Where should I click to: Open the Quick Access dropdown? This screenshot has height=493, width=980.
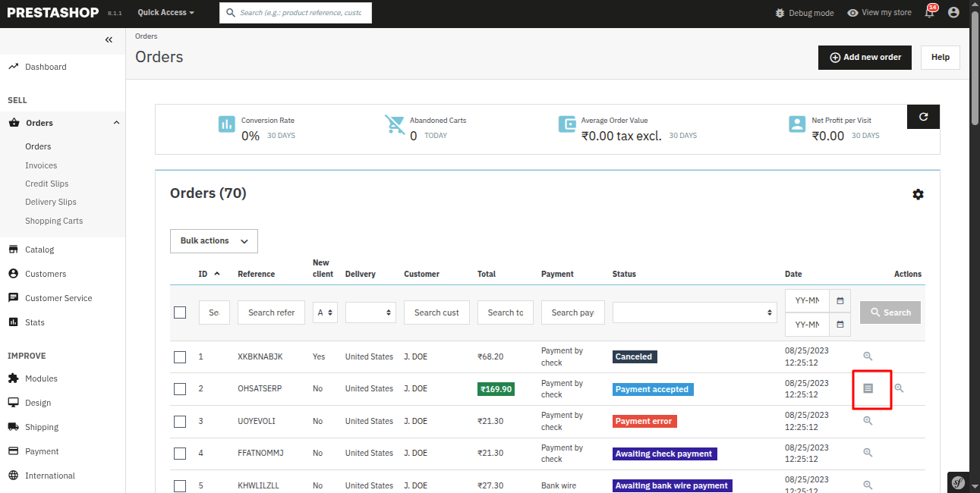[165, 13]
